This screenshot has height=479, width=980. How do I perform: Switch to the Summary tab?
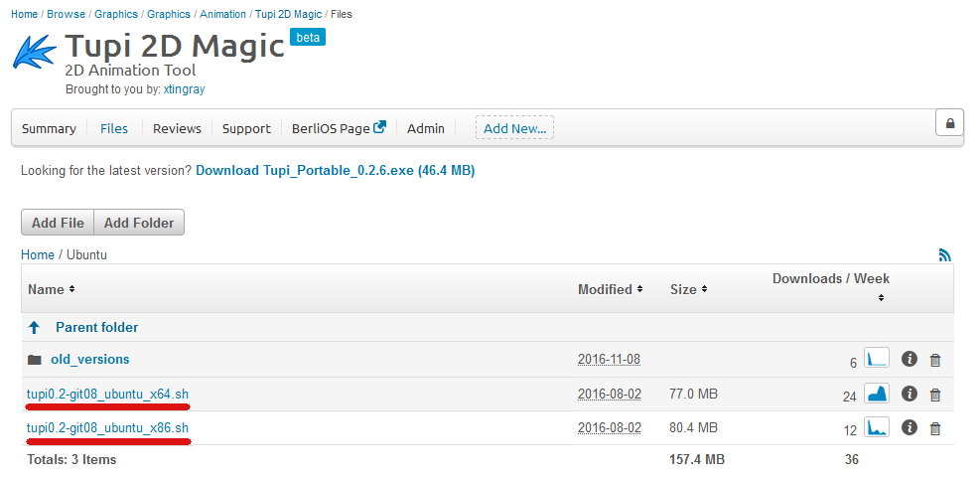49,128
